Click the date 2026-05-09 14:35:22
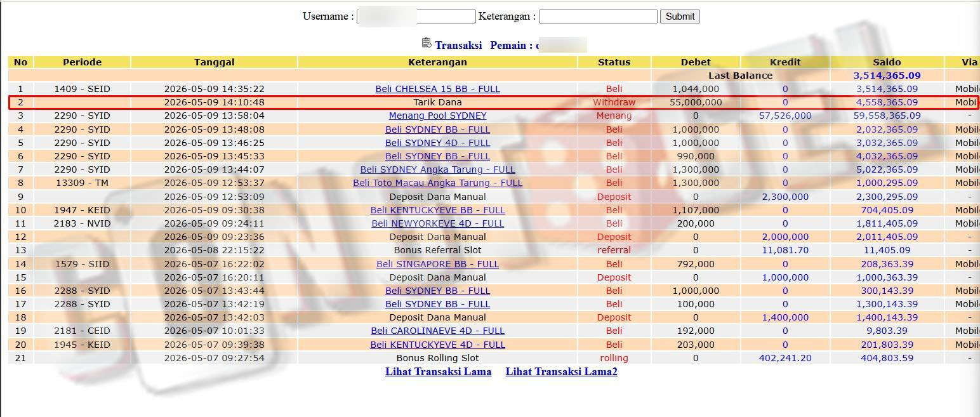This screenshot has width=980, height=417. [x=214, y=89]
